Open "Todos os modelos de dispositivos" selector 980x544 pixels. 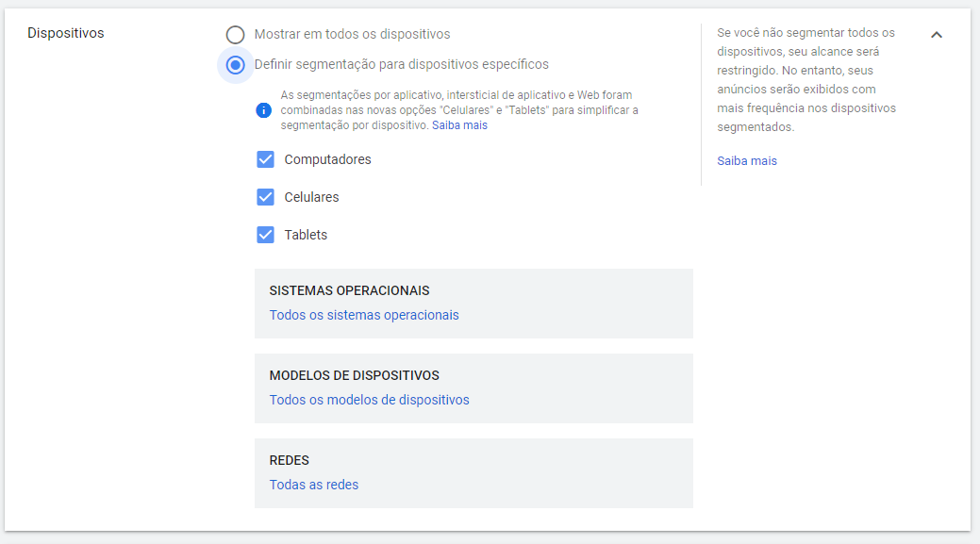point(370,400)
